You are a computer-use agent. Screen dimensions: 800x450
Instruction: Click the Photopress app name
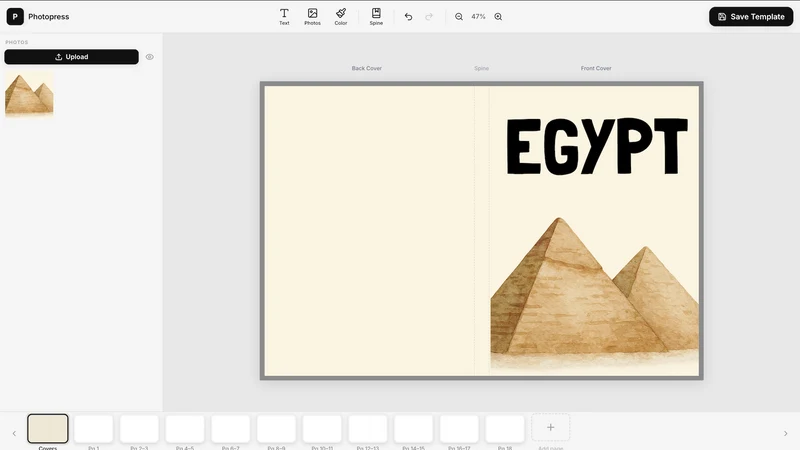[x=48, y=17]
